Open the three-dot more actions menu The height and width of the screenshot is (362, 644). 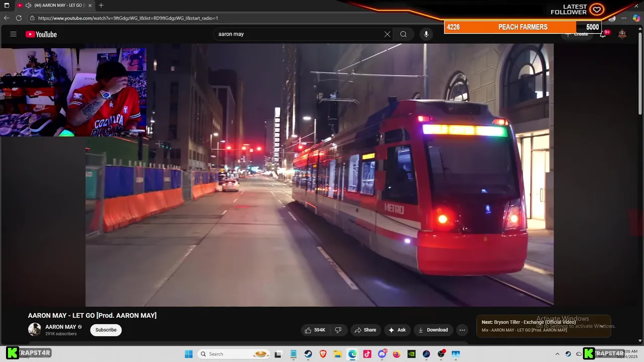462,330
